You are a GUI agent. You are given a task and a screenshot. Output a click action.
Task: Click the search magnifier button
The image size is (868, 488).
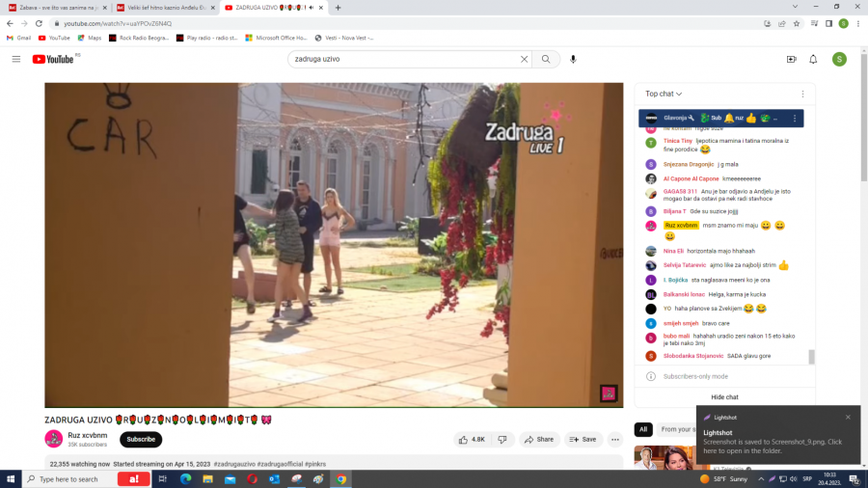click(546, 59)
